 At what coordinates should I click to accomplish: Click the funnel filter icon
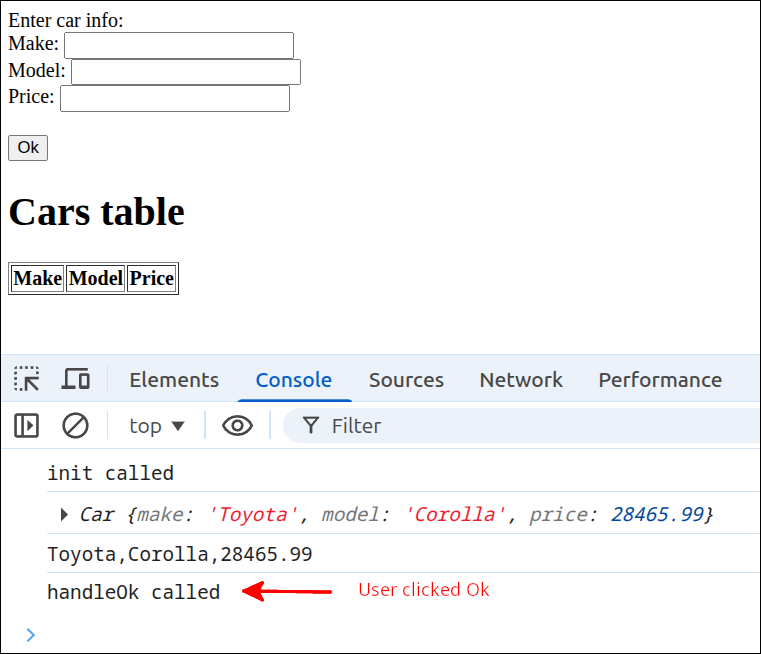tap(311, 426)
